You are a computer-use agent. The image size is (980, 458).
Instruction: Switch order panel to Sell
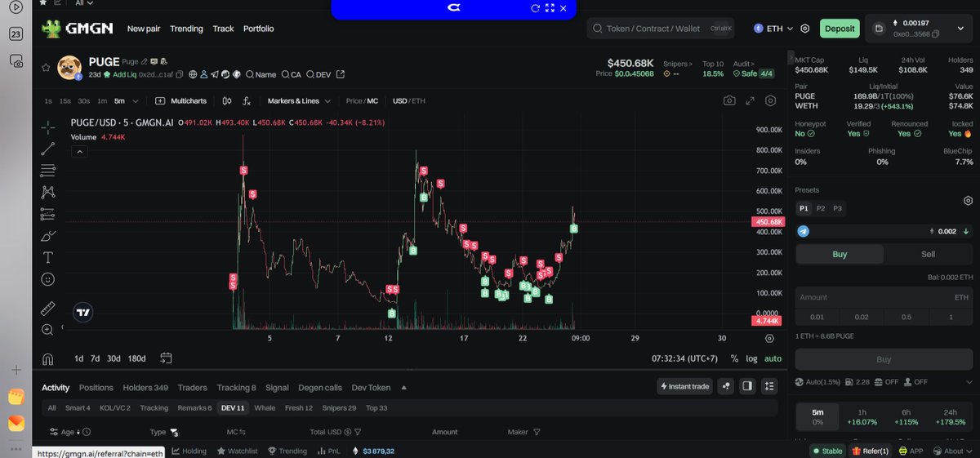(929, 254)
